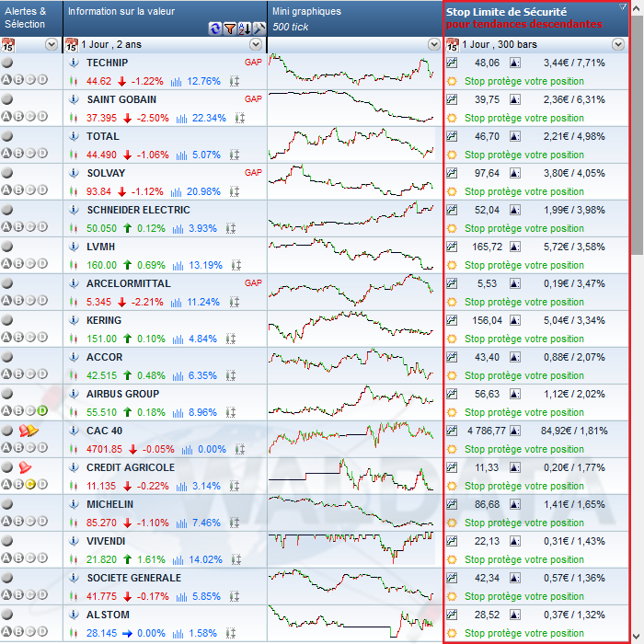Click the scroll down arrow
Screen dimensions: 644x644
pos(637,636)
